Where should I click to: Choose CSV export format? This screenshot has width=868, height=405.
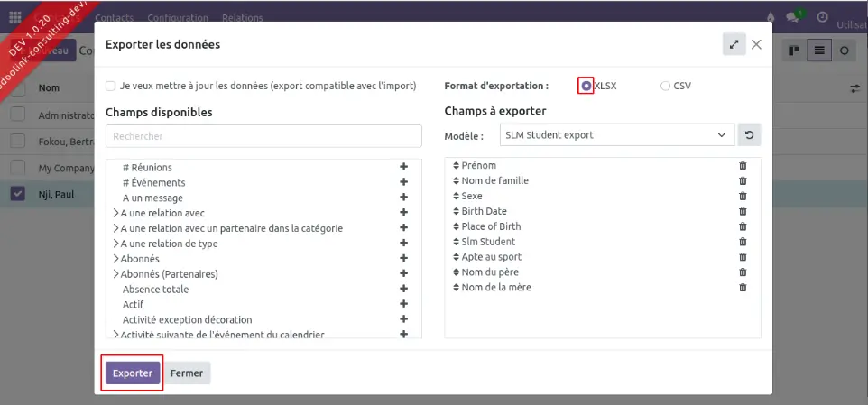[x=665, y=87]
